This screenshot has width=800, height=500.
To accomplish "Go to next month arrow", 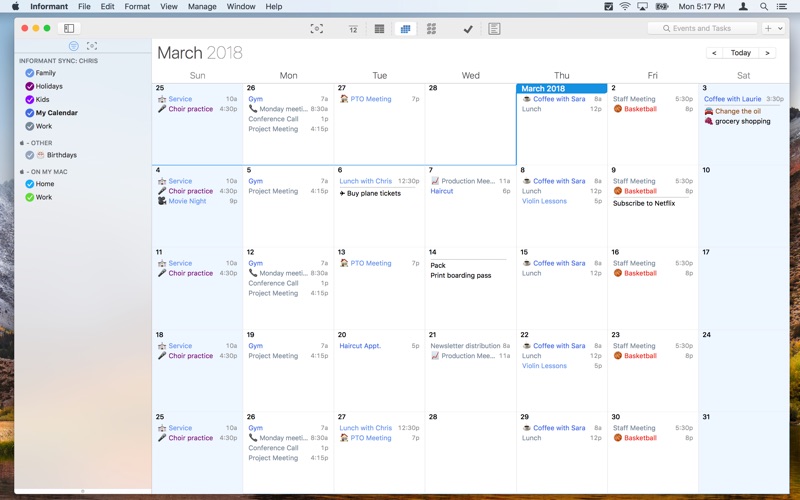I will [x=767, y=53].
